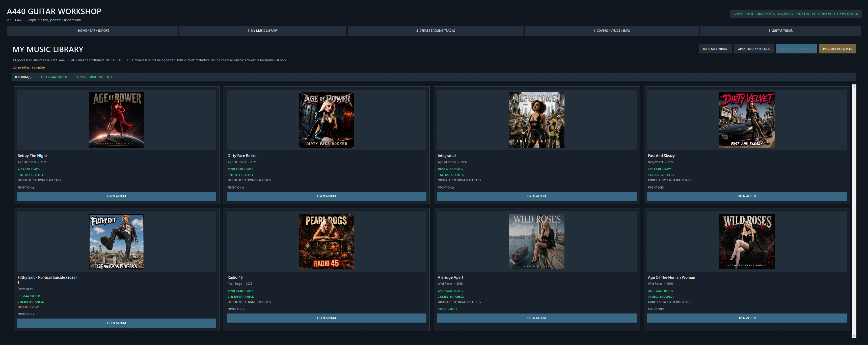Click '2/2 A440 READY' text

(x=659, y=169)
